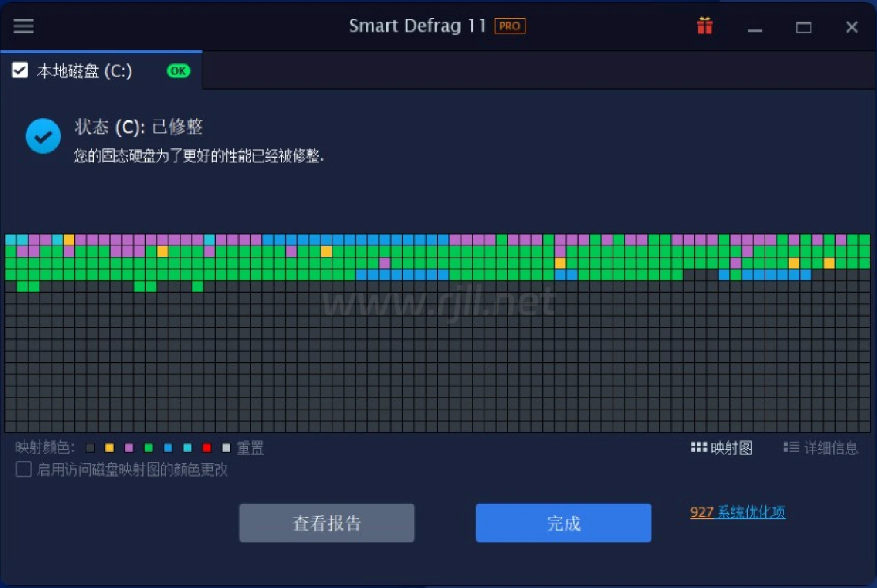Maximize the Smart Defrag window

click(803, 27)
